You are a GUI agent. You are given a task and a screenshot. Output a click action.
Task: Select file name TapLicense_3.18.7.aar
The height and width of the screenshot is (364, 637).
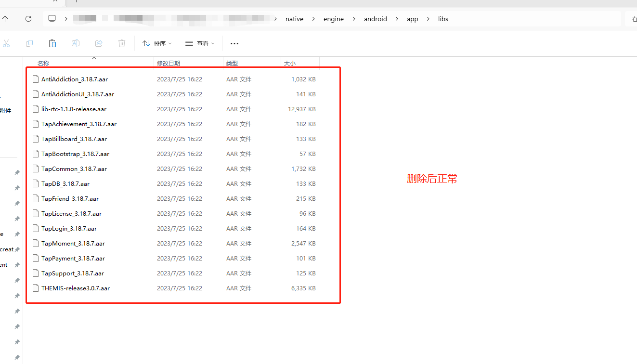71,213
